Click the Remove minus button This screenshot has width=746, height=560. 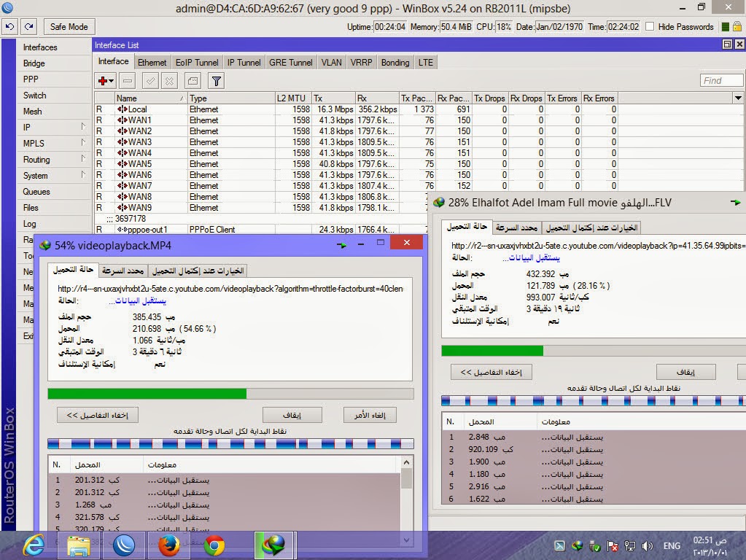128,81
